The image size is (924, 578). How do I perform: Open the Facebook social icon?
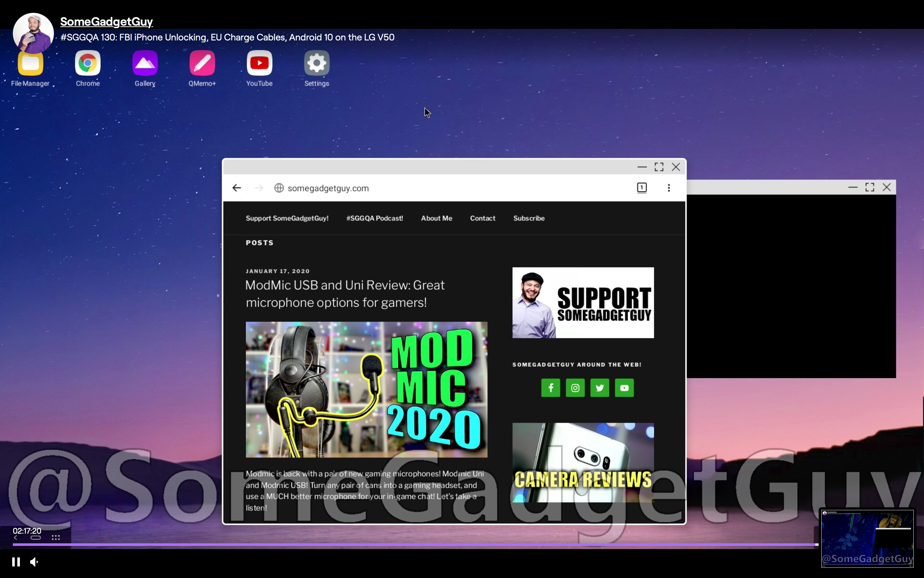551,388
